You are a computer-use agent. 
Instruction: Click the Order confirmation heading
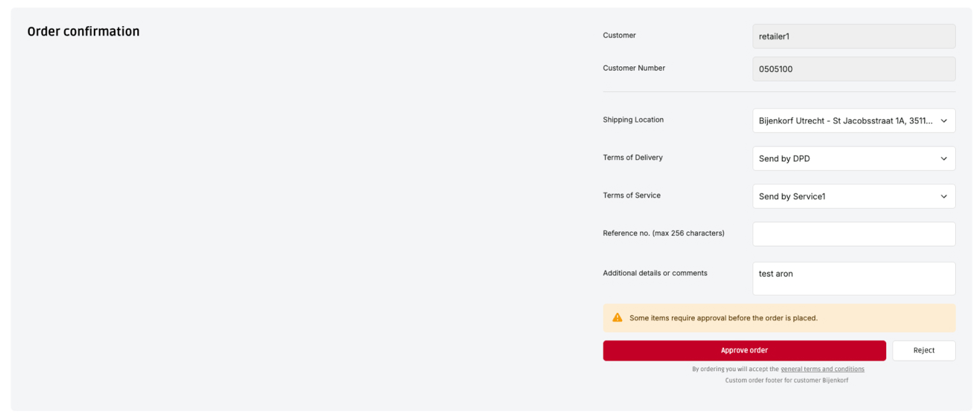click(x=84, y=32)
